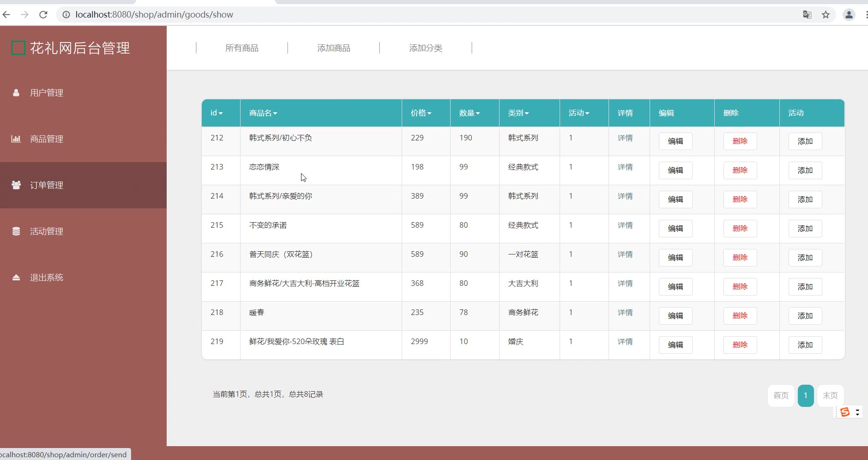This screenshot has height=460, width=868.
Task: Sort by 类别 column header
Action: [x=518, y=113]
